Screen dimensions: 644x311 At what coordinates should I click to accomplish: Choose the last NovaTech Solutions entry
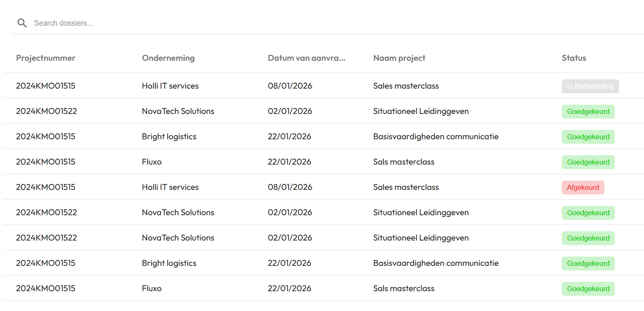[178, 238]
